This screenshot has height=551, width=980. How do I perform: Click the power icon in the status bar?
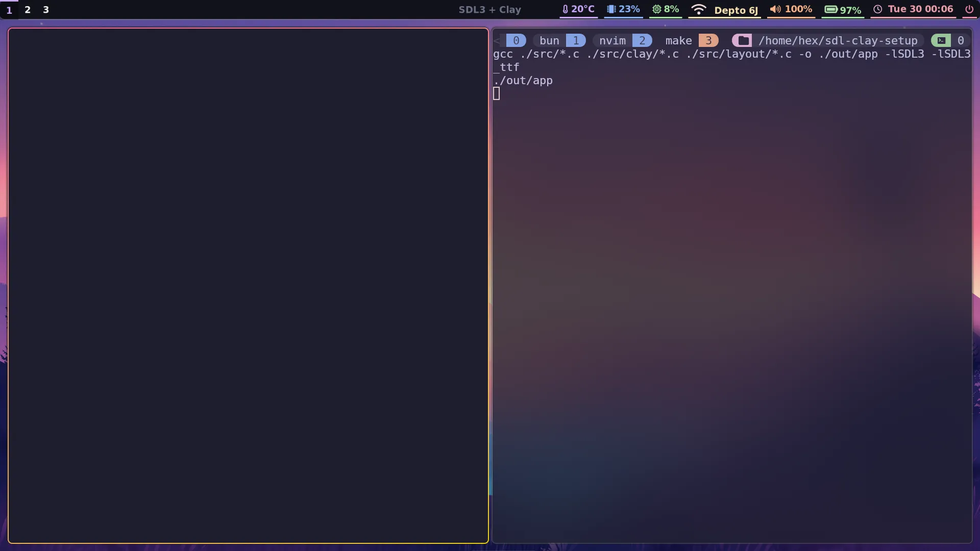tap(969, 9)
